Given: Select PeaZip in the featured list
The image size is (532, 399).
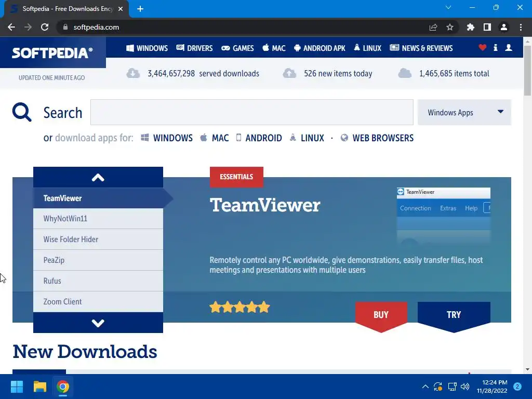Looking at the screenshot, I should click(98, 260).
